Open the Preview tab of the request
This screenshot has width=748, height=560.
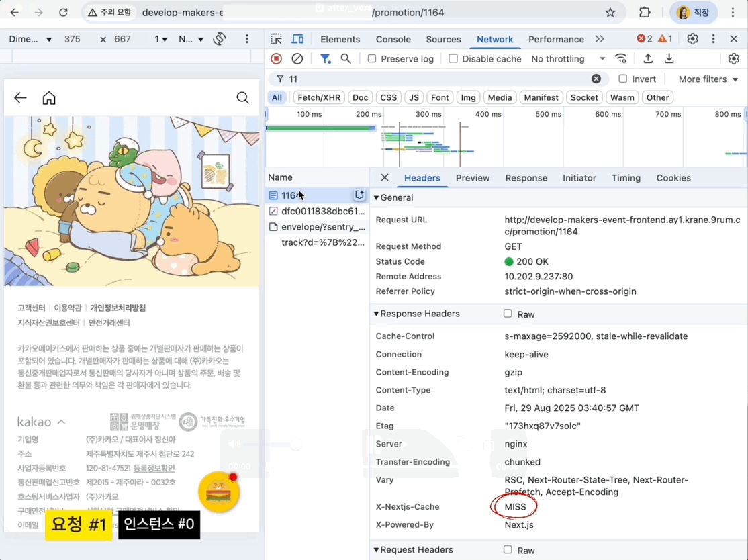click(x=472, y=177)
